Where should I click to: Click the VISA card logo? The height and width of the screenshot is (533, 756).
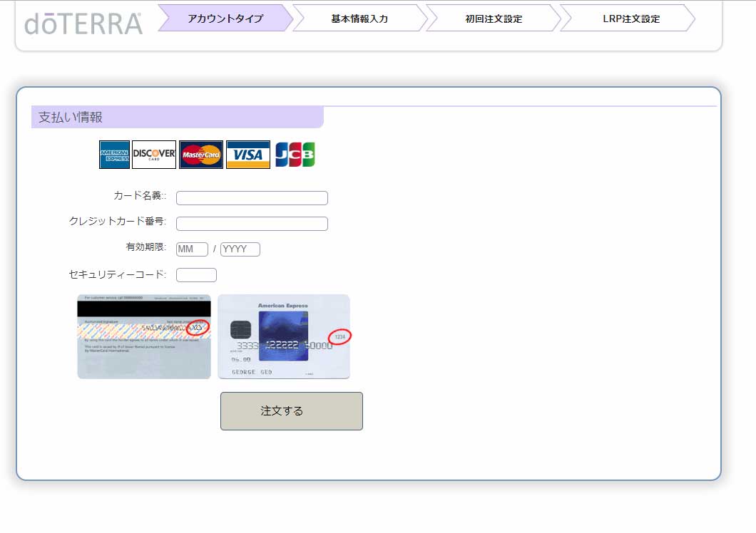click(247, 154)
